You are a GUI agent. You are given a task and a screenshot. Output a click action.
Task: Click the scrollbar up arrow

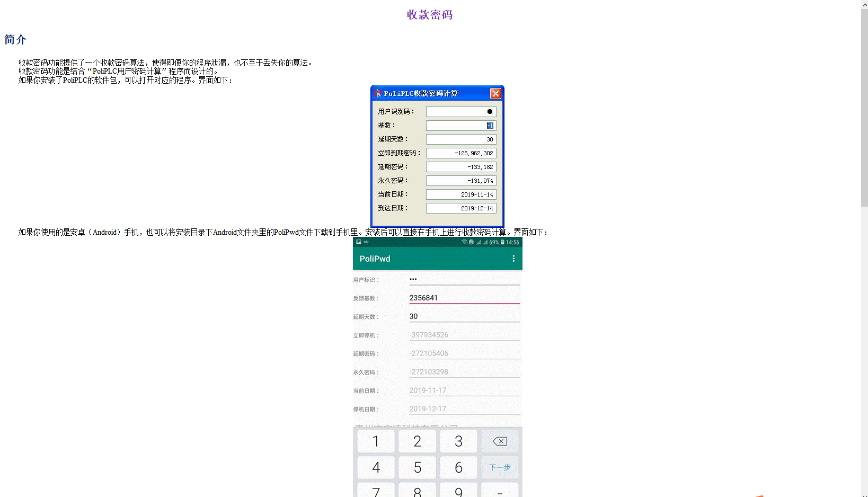(864, 3)
